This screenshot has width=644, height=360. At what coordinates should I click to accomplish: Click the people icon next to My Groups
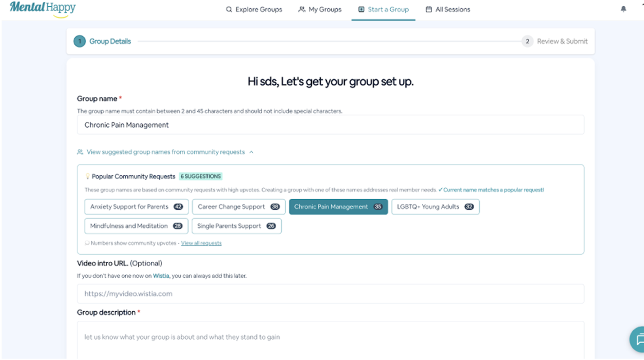coord(301,9)
